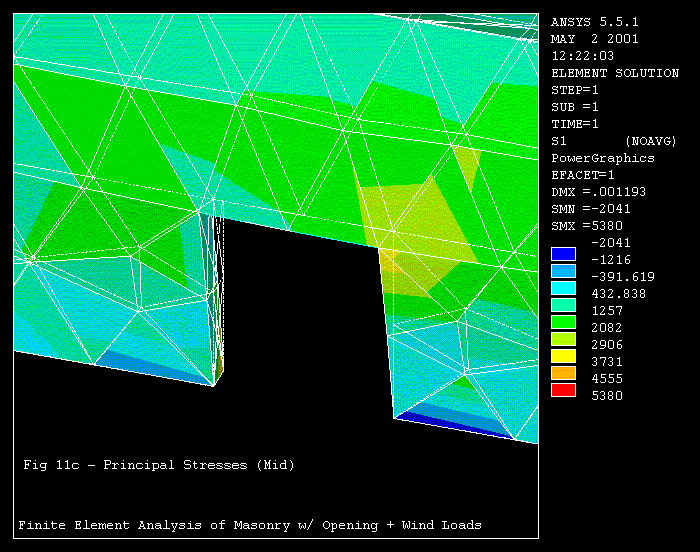Image resolution: width=700 pixels, height=552 pixels.
Task: Select the bright green legend swatch
Action: point(565,321)
